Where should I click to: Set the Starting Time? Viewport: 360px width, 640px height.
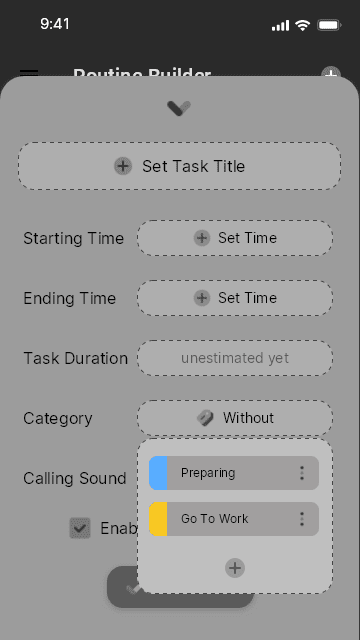[x=235, y=238]
